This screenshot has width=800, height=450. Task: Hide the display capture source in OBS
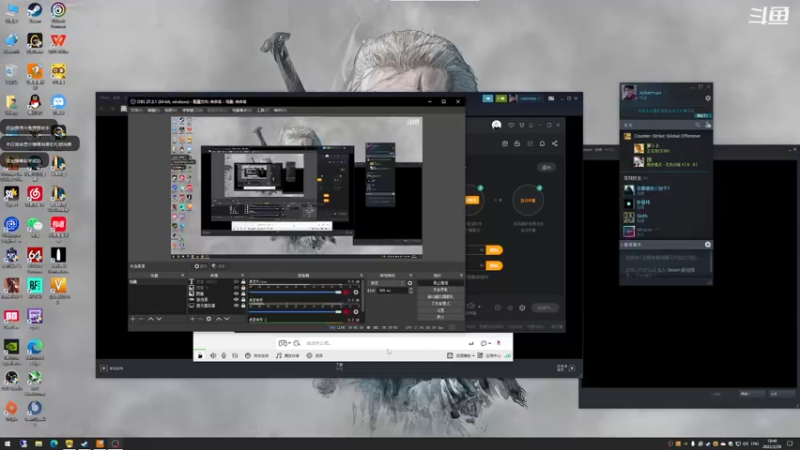pos(236,306)
